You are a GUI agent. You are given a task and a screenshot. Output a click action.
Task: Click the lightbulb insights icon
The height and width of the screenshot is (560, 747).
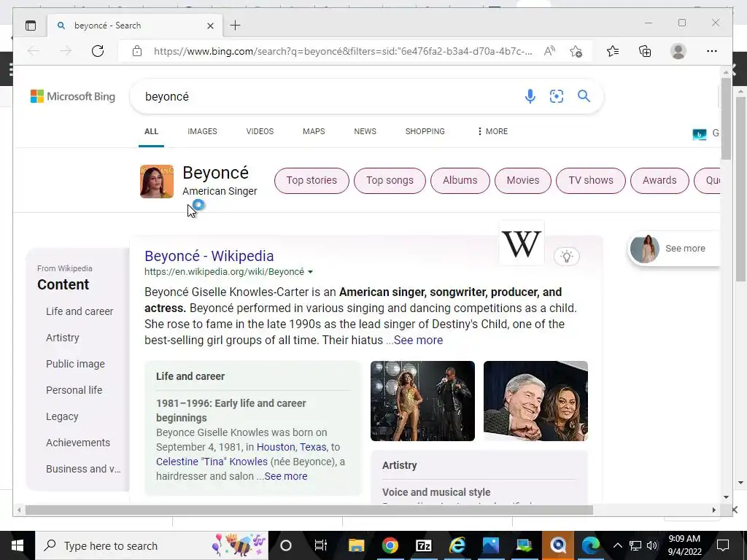point(566,257)
